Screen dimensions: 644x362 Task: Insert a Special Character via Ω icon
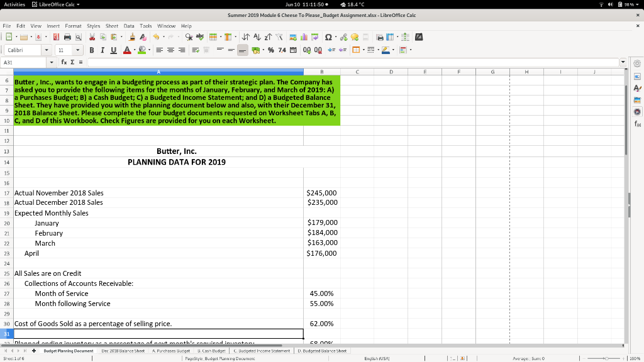tap(328, 37)
